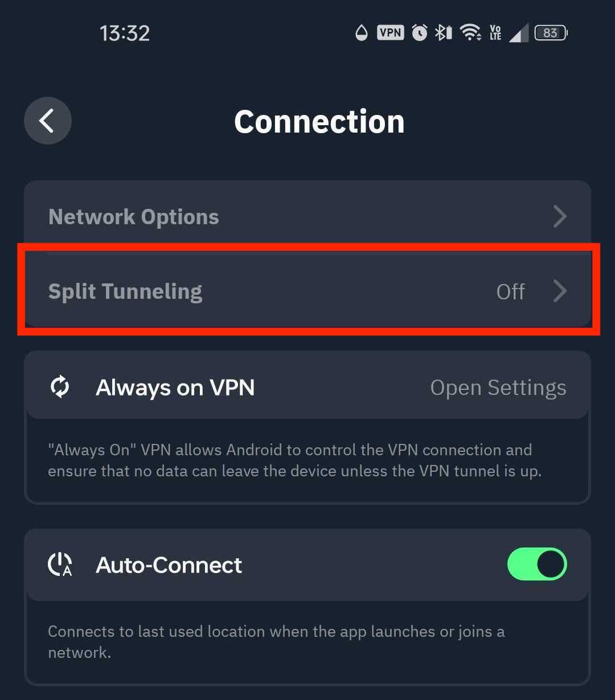Image resolution: width=615 pixels, height=700 pixels.
Task: Open the highlighted Split Tunneling setting
Action: click(x=307, y=291)
